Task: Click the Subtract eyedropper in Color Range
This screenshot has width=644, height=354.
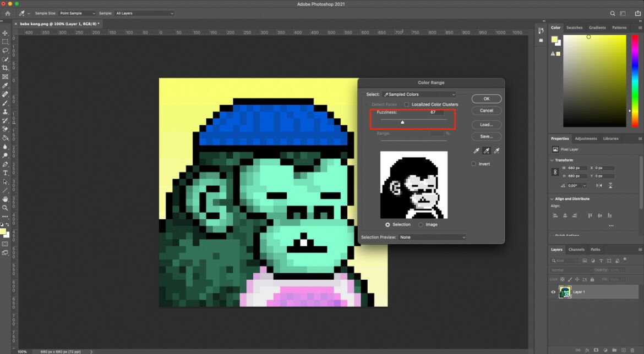Action: point(497,150)
